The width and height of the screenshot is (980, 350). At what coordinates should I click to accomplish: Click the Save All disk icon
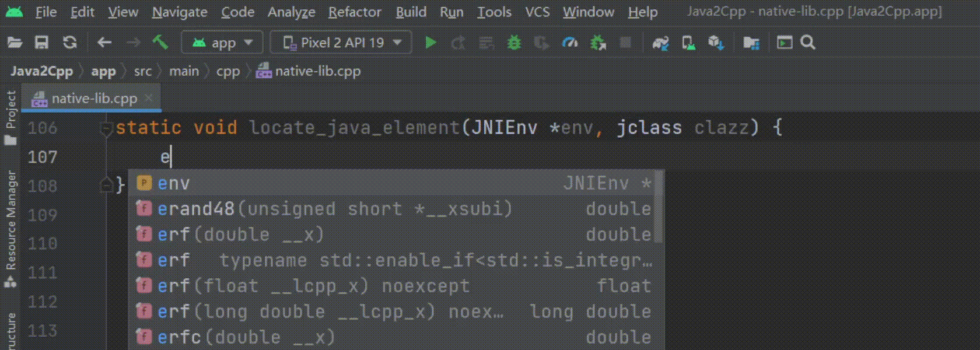tap(41, 43)
